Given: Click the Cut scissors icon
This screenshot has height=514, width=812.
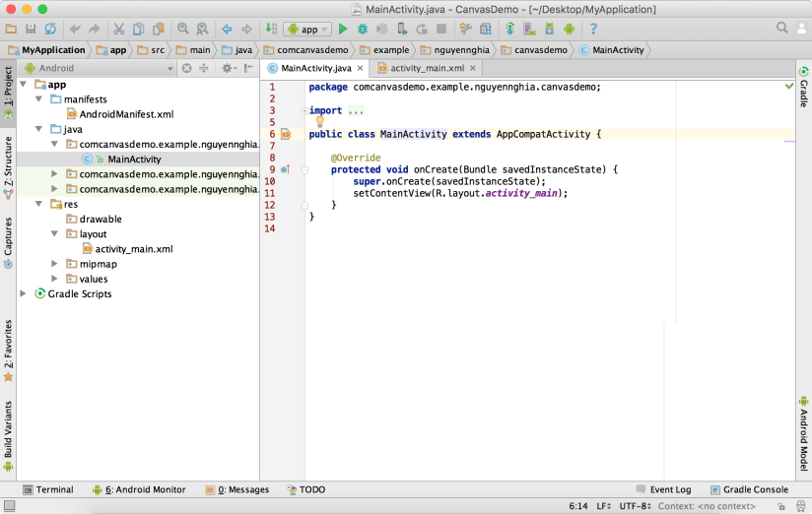Looking at the screenshot, I should pyautogui.click(x=119, y=29).
